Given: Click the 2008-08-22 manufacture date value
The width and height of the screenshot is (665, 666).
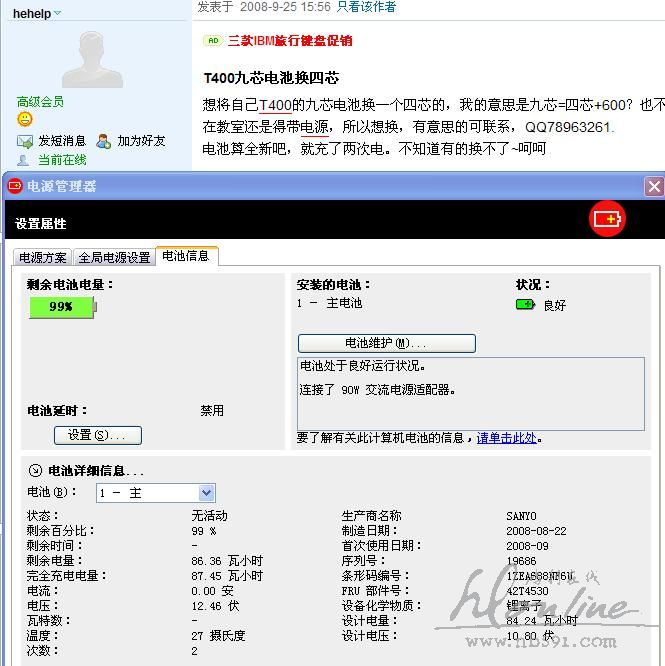Looking at the screenshot, I should click(x=536, y=531).
